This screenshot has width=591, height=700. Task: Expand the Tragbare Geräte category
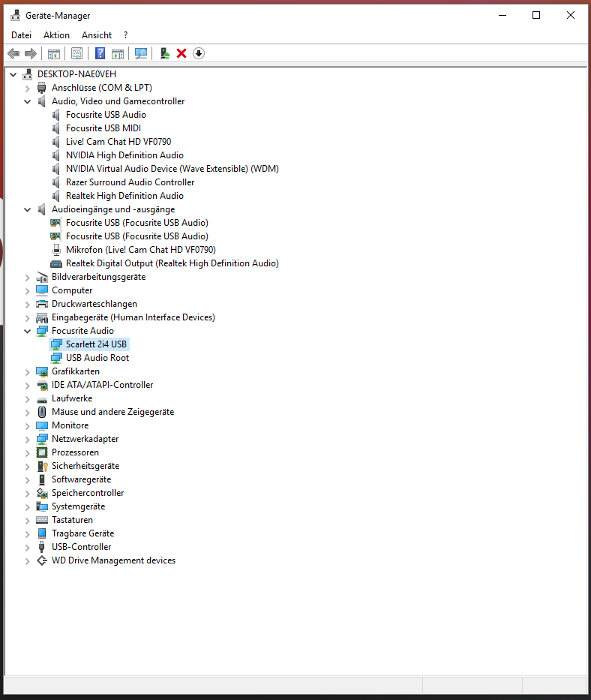27,534
